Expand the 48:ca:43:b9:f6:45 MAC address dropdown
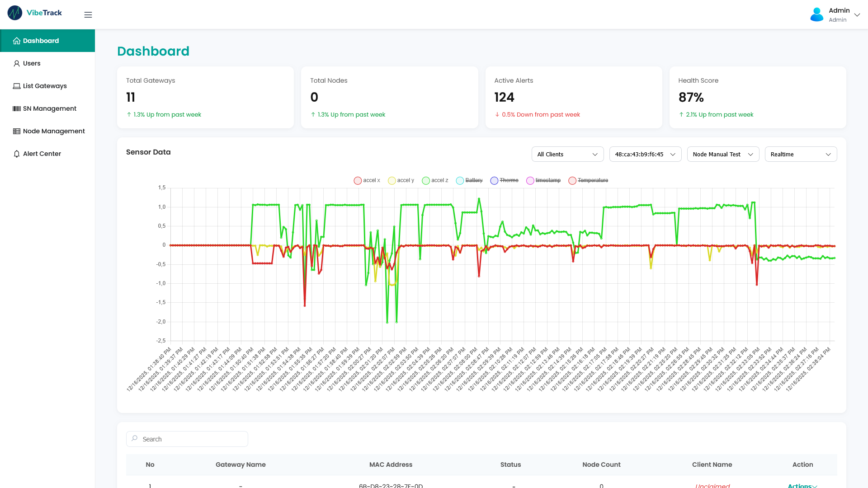868x488 pixels. click(x=645, y=155)
